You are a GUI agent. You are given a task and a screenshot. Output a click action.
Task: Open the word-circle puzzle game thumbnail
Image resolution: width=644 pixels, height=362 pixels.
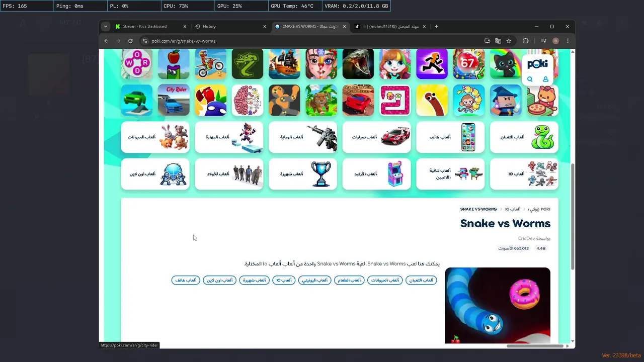(x=136, y=64)
